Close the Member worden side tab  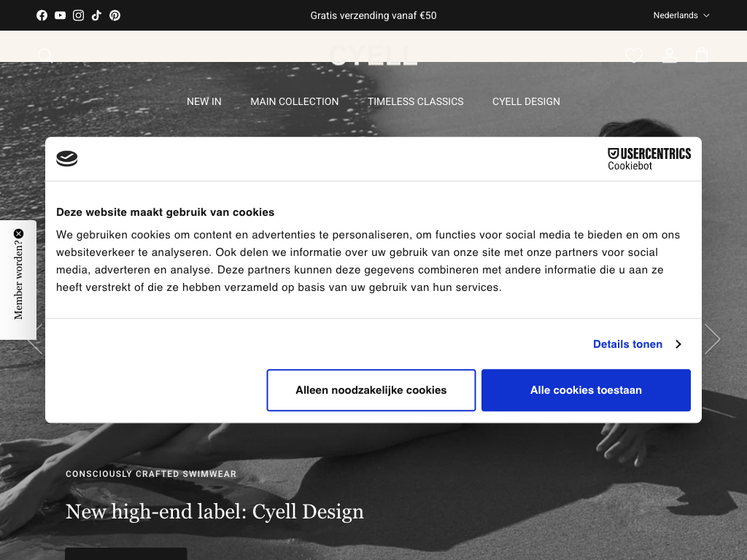19,233
